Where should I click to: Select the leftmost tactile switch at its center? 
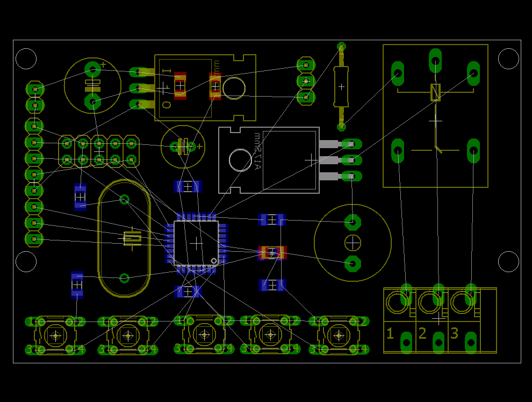click(55, 335)
